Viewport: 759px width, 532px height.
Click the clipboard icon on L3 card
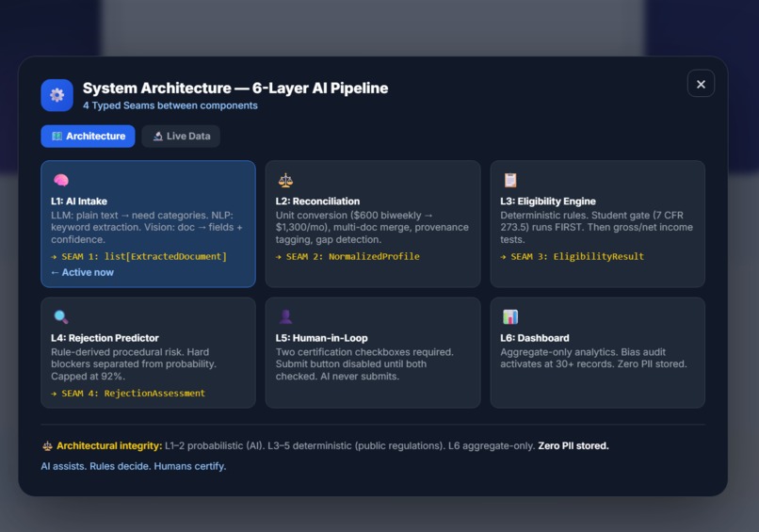(x=510, y=180)
